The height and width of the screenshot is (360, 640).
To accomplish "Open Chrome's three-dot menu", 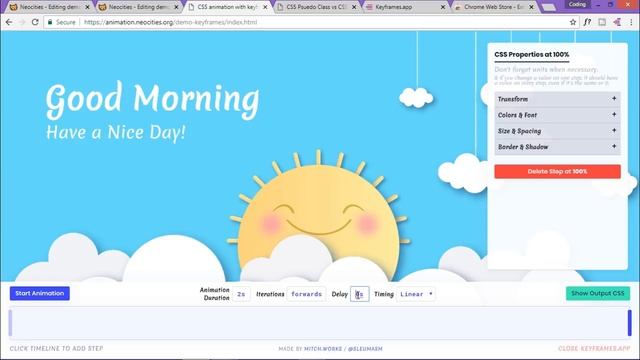I will click(631, 22).
